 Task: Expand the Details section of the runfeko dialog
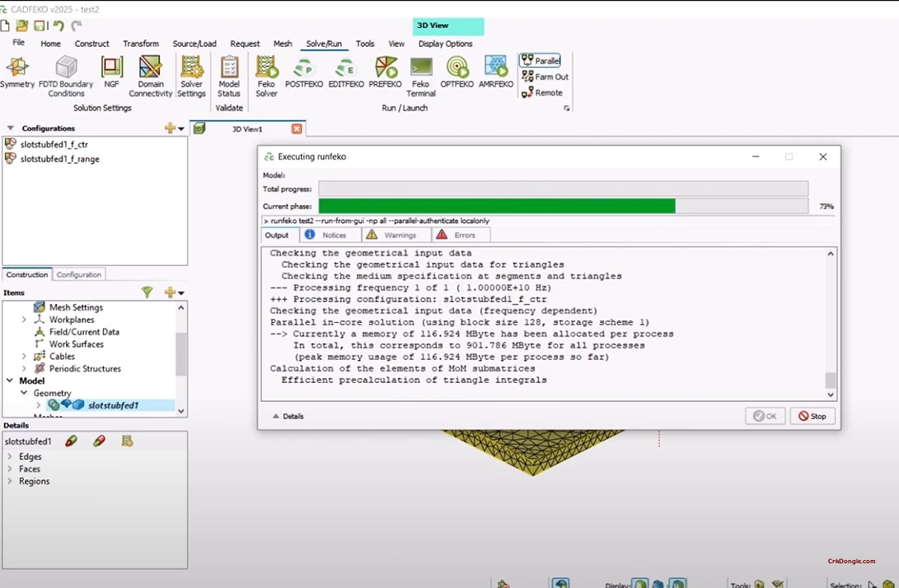coord(288,416)
